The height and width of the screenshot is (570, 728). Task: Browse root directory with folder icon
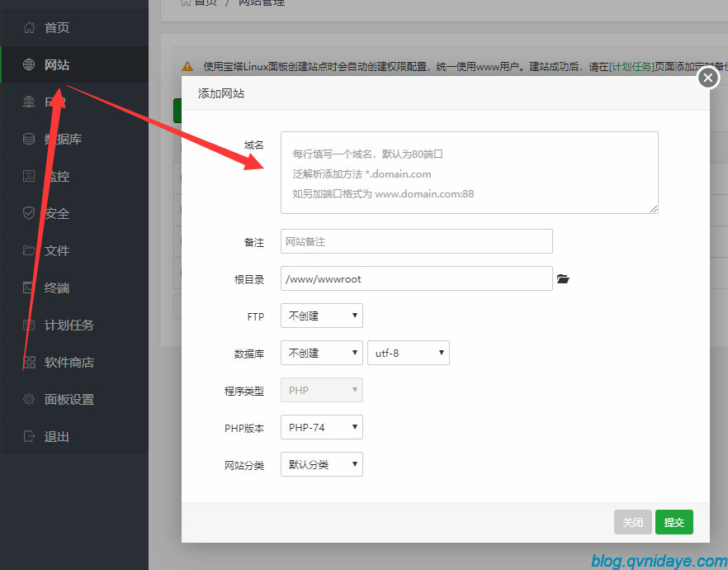point(563,278)
